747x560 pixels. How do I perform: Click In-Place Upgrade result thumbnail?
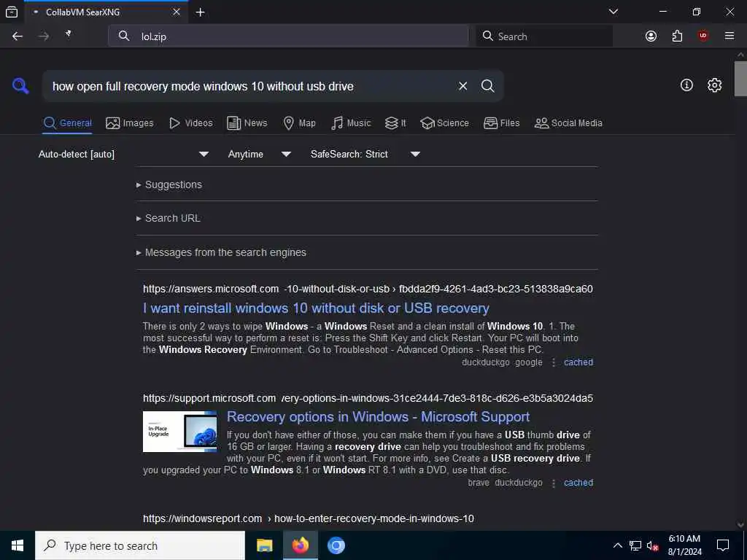pos(180,432)
